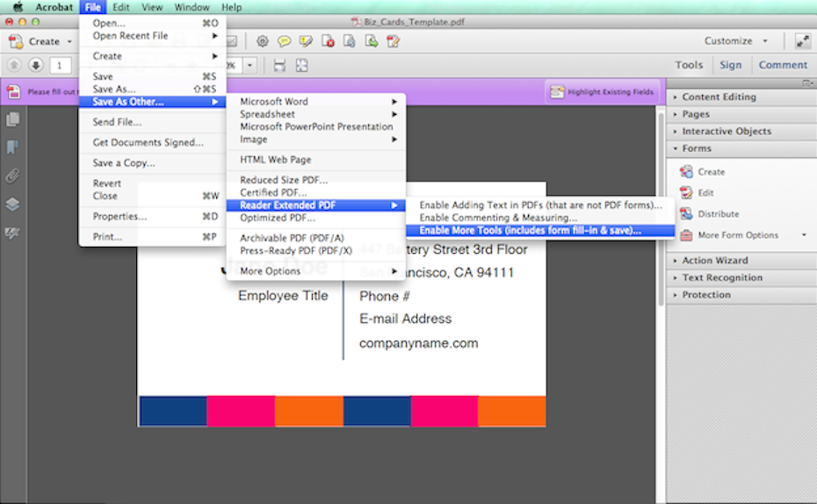The height and width of the screenshot is (504, 817).
Task: Select Reduced Size PDF menu entry
Action: (x=283, y=180)
